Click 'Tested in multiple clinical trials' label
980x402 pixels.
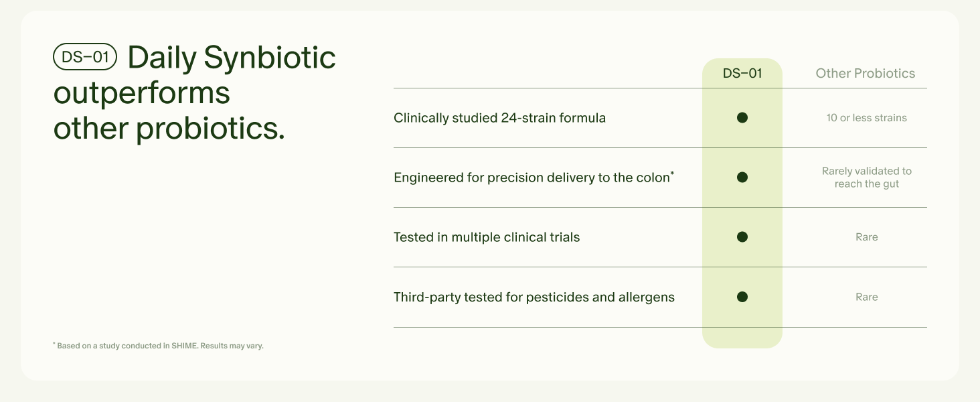487,237
